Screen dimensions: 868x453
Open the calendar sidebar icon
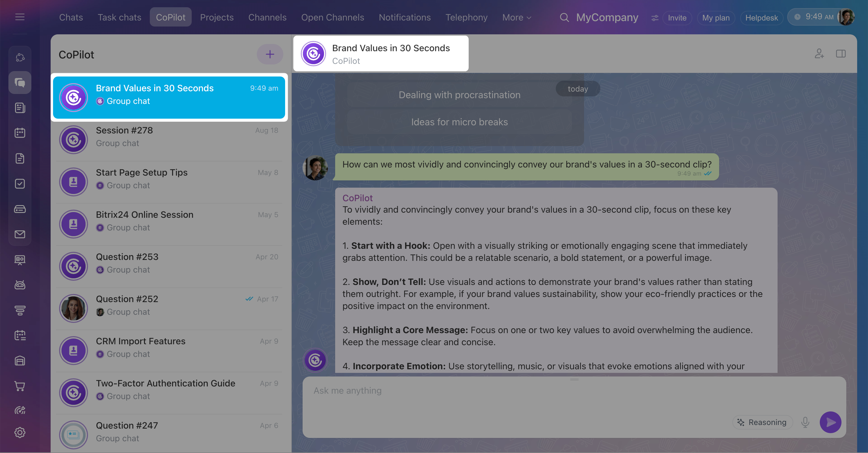point(20,133)
